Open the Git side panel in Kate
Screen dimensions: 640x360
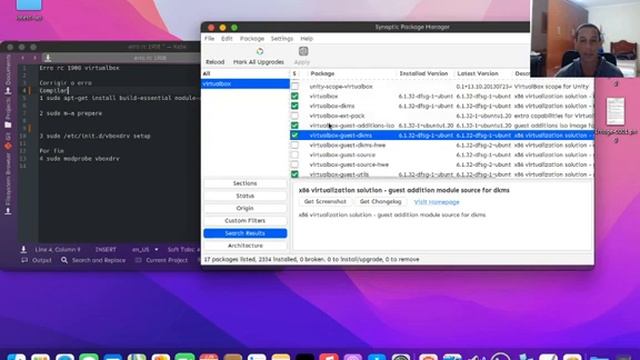click(8, 140)
